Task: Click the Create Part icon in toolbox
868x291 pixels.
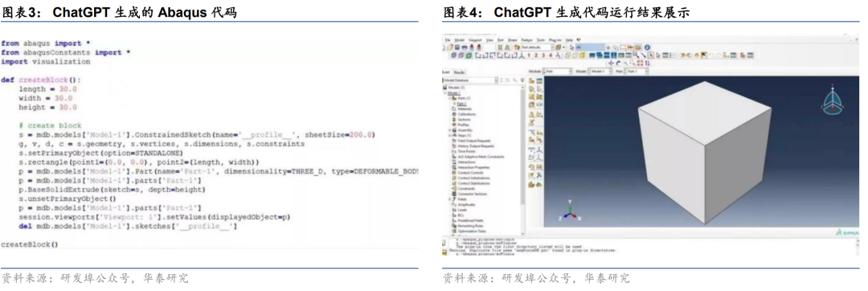Action: (x=531, y=80)
